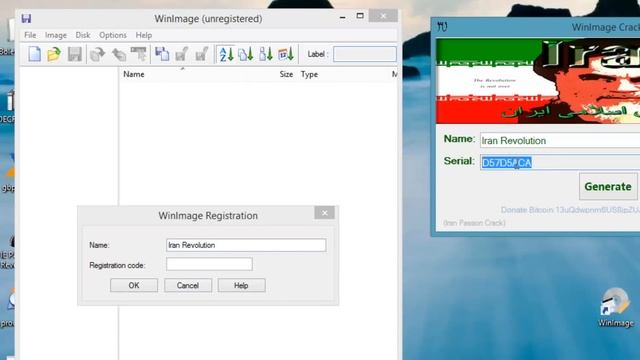The image size is (640, 360).
Task: Click the WinImage Crack window title icon
Action: click(442, 27)
